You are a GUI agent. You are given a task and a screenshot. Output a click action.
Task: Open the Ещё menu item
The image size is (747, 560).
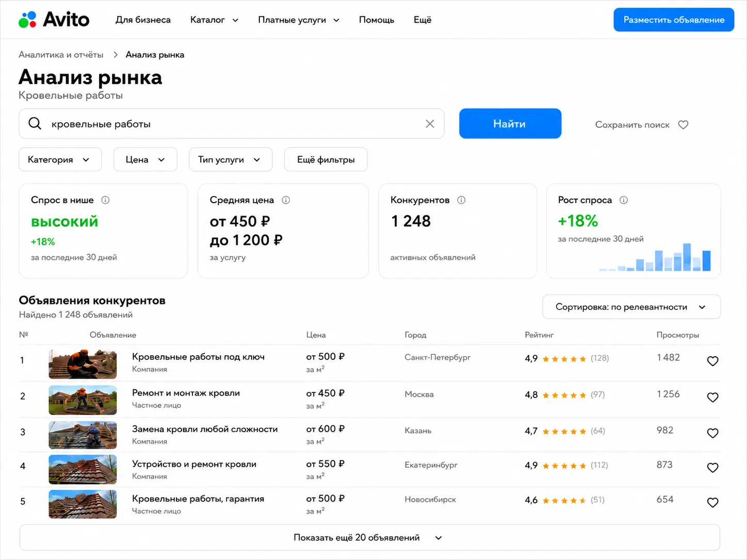423,20
